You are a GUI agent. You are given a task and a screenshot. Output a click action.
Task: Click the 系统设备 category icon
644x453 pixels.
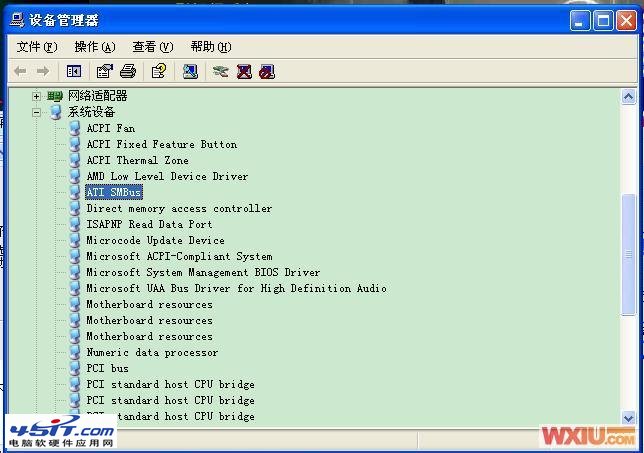tap(55, 112)
